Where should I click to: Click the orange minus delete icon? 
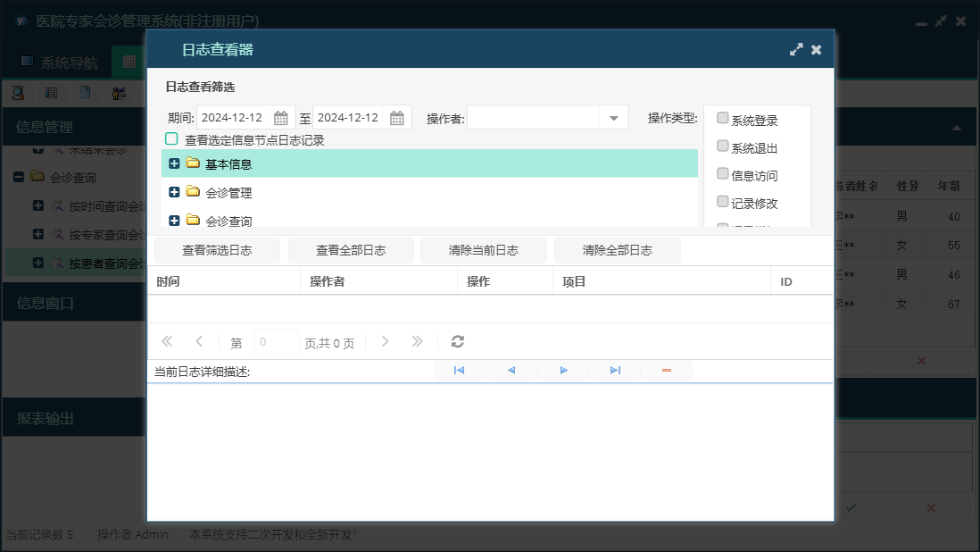(x=667, y=370)
